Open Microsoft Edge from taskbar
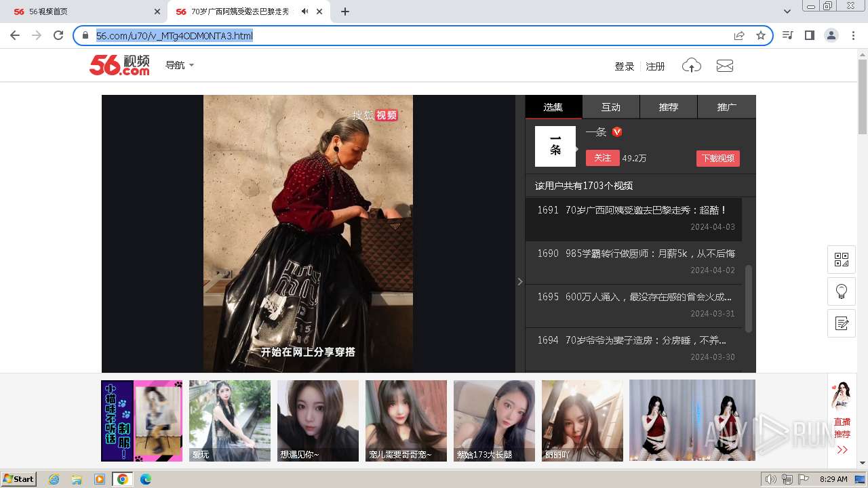Viewport: 868px width, 488px height. point(145,479)
